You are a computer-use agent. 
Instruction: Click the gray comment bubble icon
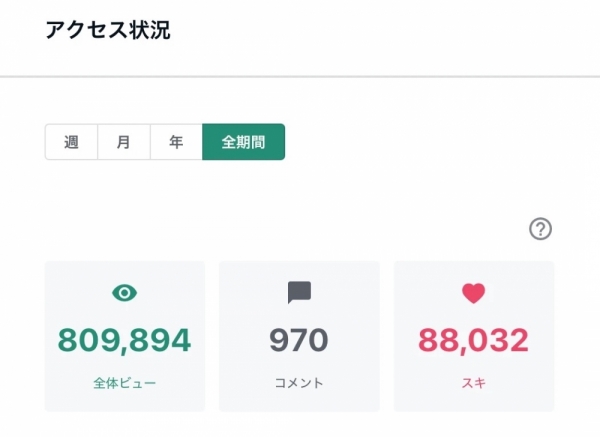click(x=299, y=293)
